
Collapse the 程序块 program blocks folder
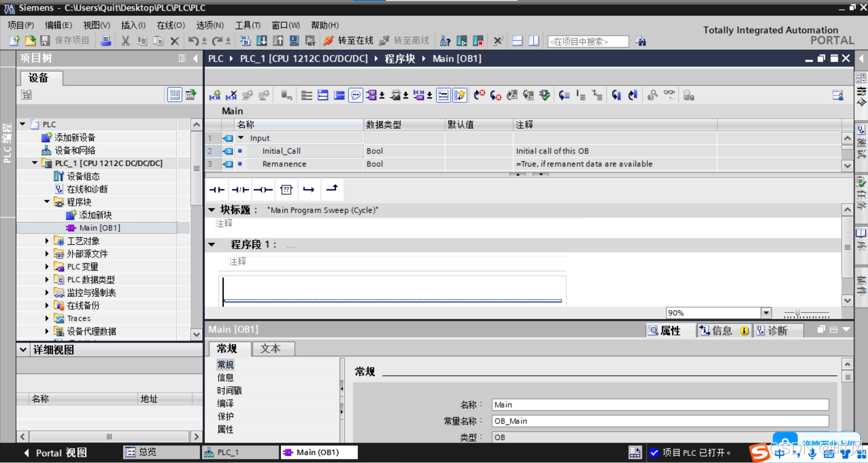click(x=47, y=202)
